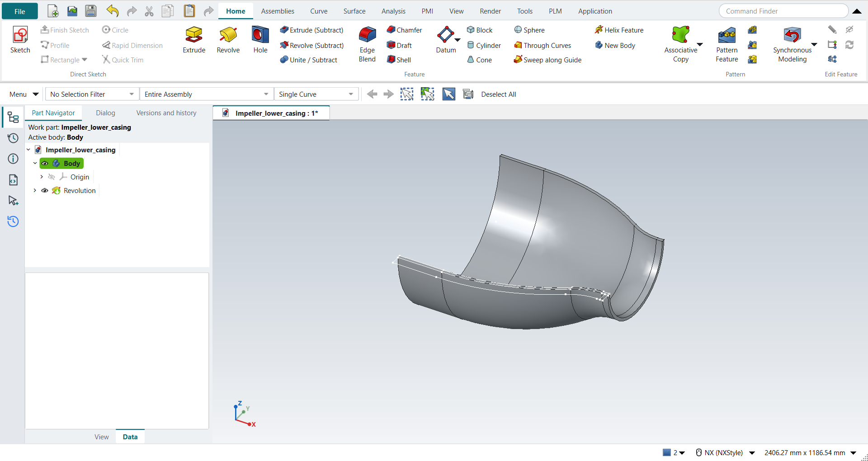The image size is (868, 461).
Task: Open the Entire Assembly scope dropdown
Action: [206, 94]
